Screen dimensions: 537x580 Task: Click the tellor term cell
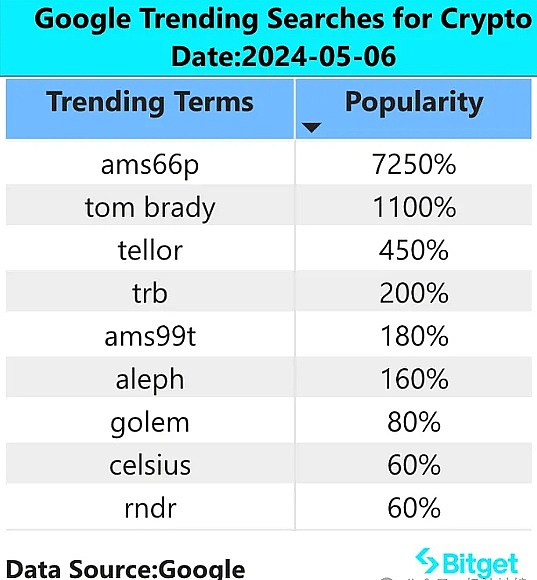point(150,250)
